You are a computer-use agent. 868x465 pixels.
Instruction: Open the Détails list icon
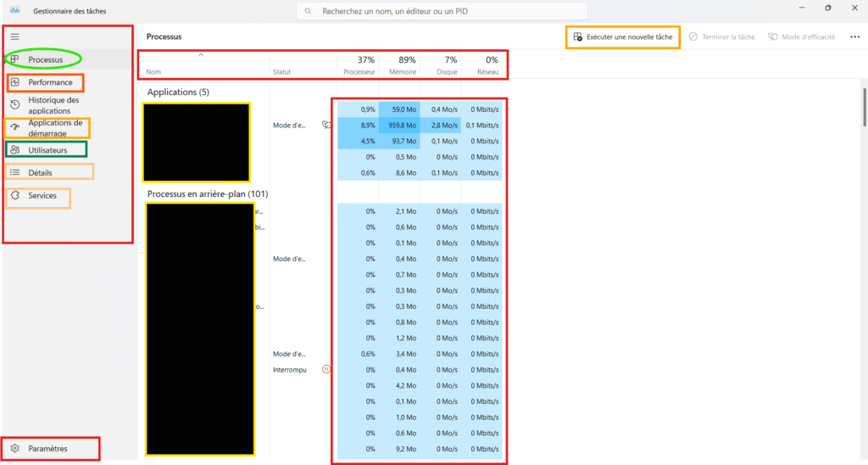pos(14,172)
